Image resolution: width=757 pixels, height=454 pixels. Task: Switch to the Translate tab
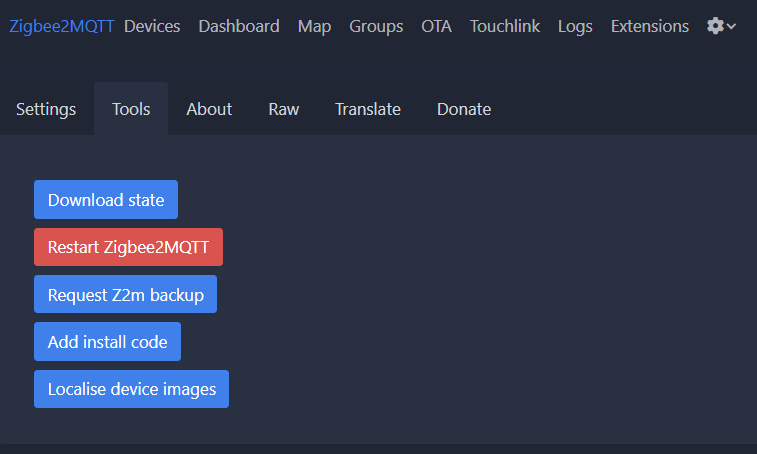click(368, 109)
